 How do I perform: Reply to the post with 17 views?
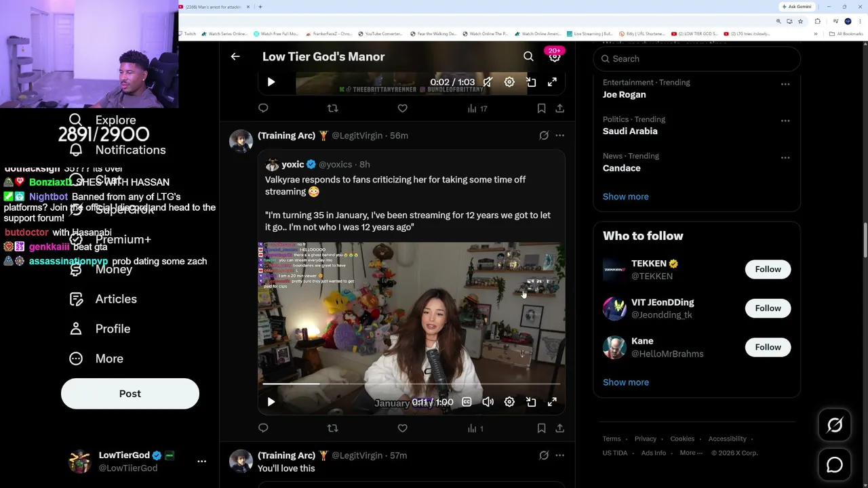click(263, 108)
